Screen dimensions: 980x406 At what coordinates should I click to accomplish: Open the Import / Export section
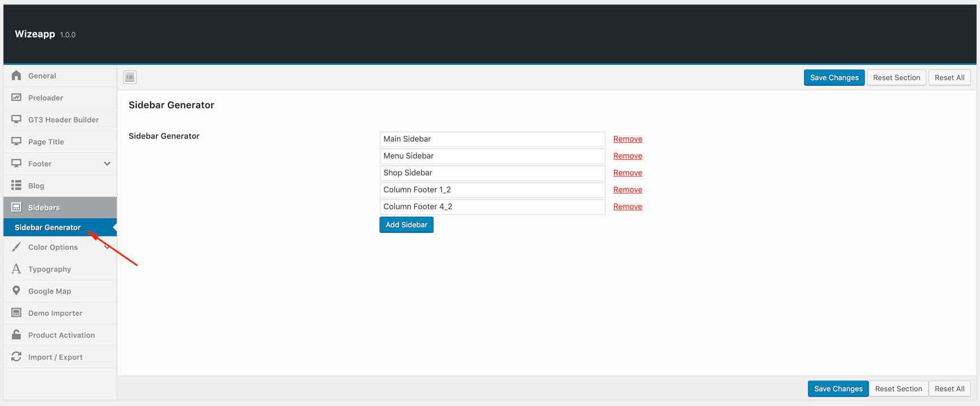[60, 357]
